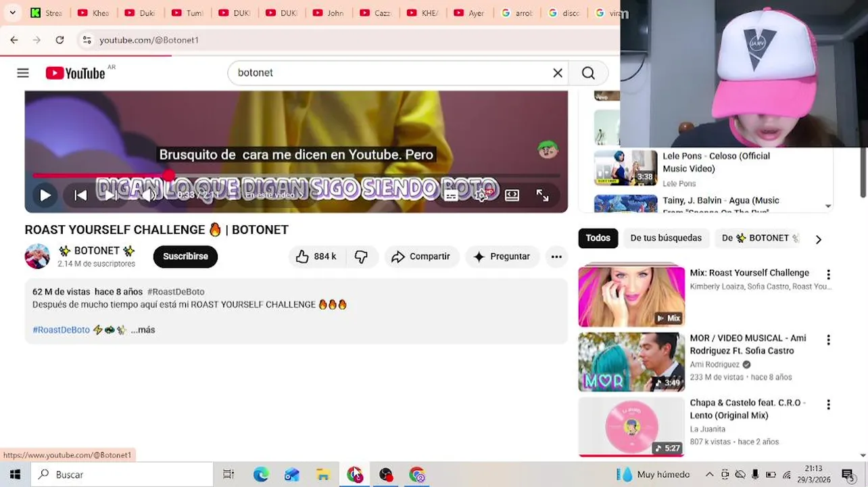868x487 pixels.
Task: Switch to the 'Khea' browser tab
Action: (93, 13)
